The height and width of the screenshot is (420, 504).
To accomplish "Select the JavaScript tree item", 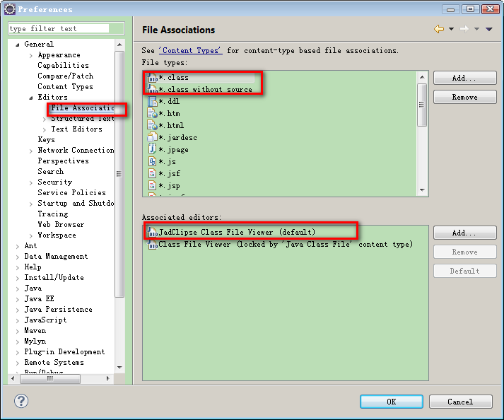I will 46,320.
